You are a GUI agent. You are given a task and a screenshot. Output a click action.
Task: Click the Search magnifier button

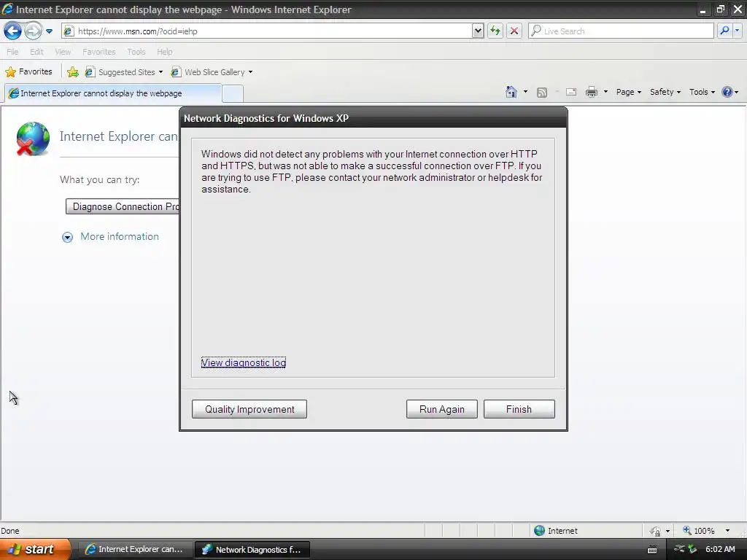[724, 31]
